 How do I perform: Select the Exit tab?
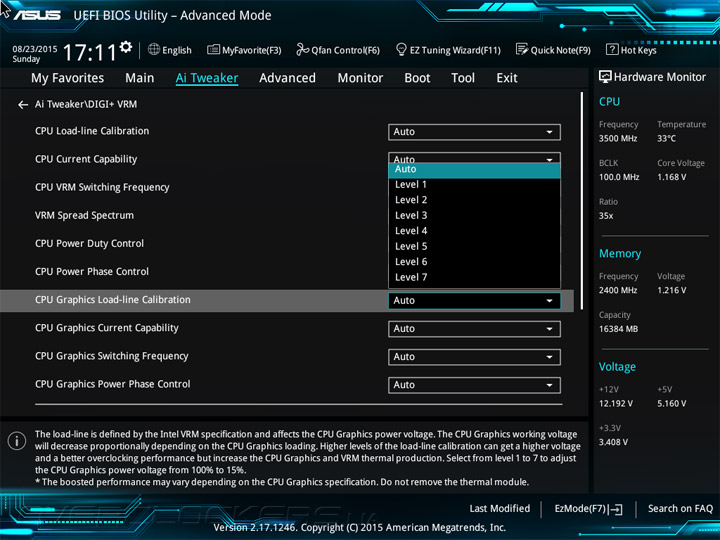(x=506, y=78)
